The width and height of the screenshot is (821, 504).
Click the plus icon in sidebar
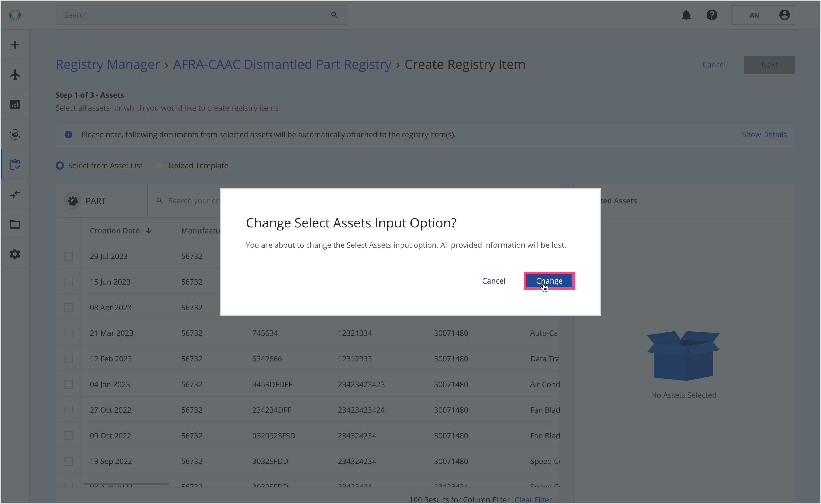click(15, 45)
